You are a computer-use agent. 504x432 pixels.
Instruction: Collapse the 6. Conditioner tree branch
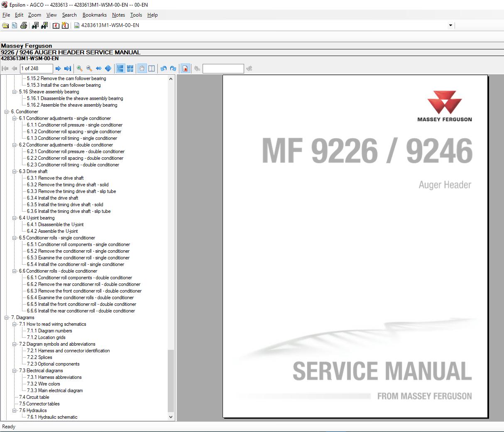coord(5,112)
